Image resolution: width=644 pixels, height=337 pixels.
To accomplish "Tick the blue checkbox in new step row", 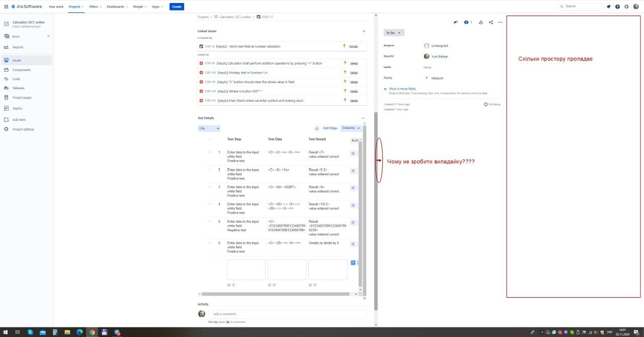I will point(353,262).
